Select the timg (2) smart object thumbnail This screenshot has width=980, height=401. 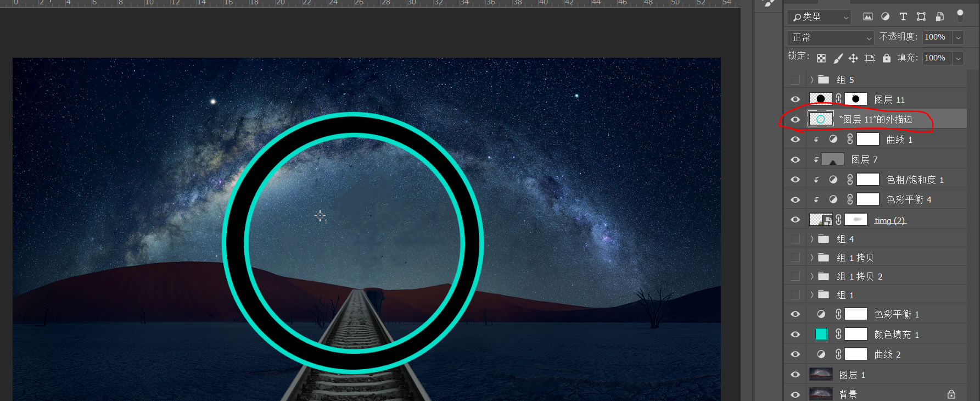[821, 220]
